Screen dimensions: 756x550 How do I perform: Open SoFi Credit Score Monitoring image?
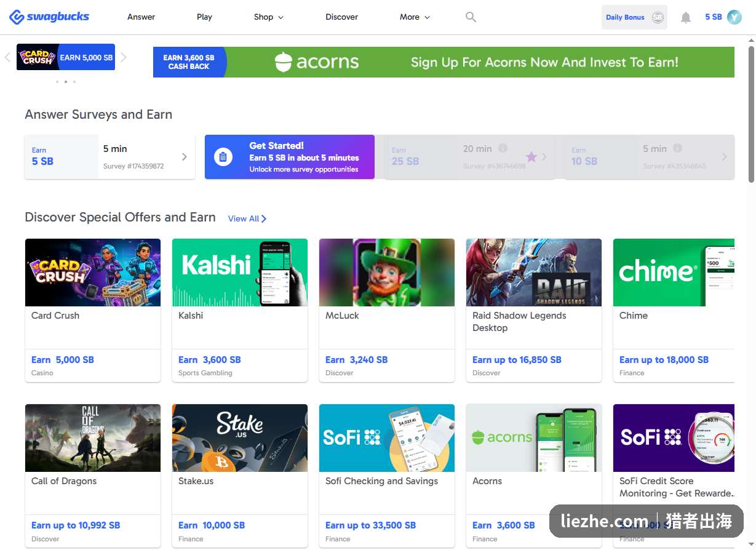pos(674,438)
